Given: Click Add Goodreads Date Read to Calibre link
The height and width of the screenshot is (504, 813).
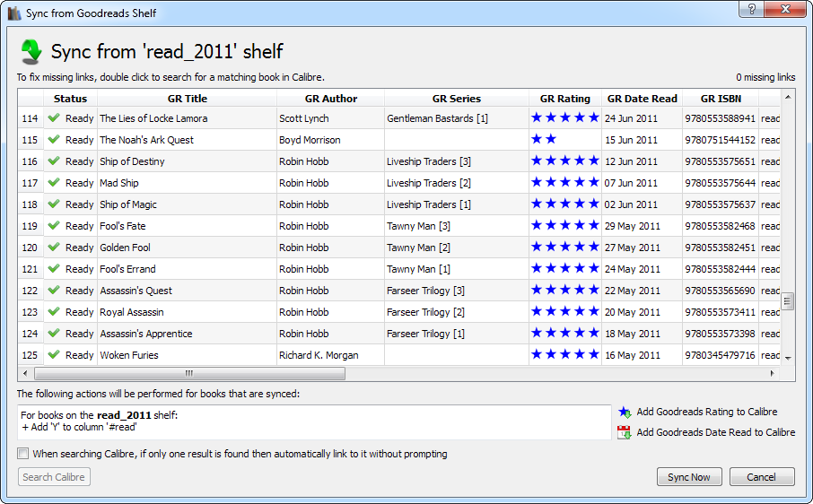Looking at the screenshot, I should [x=715, y=432].
